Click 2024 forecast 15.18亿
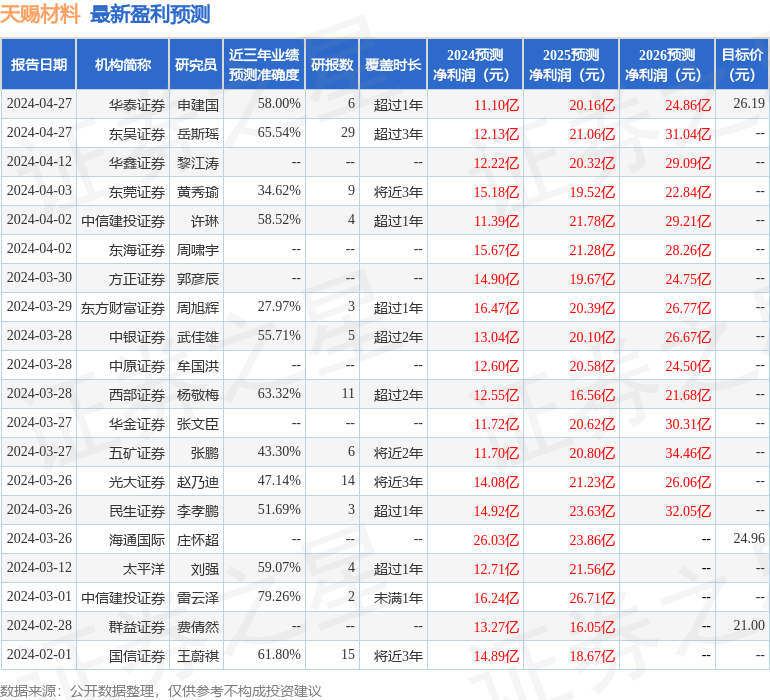 tap(496, 192)
